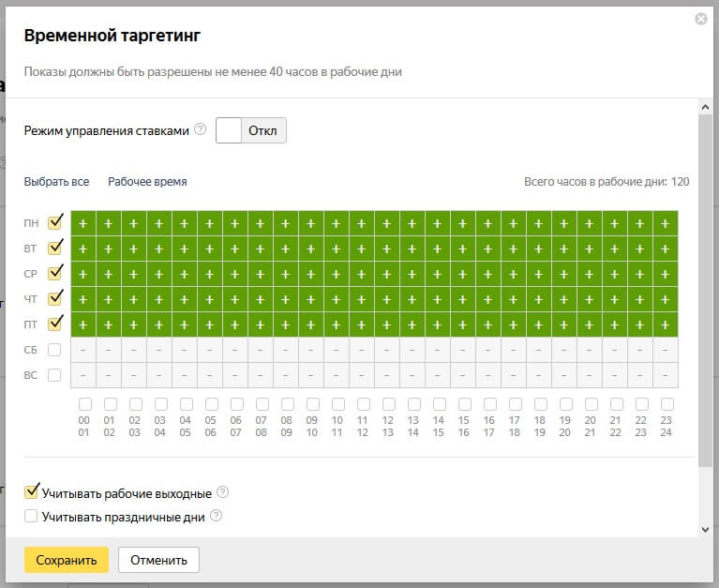Image resolution: width=719 pixels, height=588 pixels.
Task: Click help icon beside 'Учитывать праздничные дни'
Action: click(x=217, y=516)
